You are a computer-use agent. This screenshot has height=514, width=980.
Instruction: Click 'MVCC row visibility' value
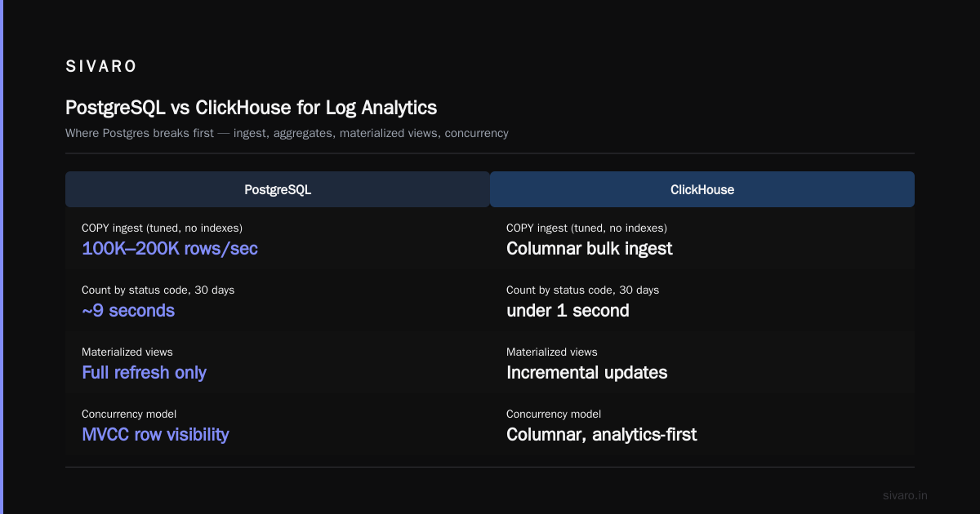coord(155,435)
